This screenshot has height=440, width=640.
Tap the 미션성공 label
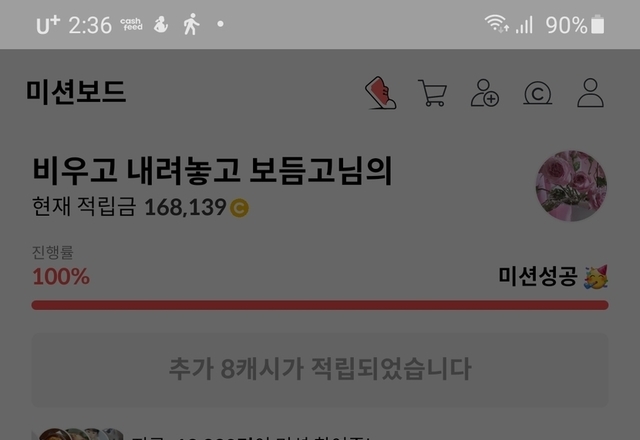coord(538,277)
